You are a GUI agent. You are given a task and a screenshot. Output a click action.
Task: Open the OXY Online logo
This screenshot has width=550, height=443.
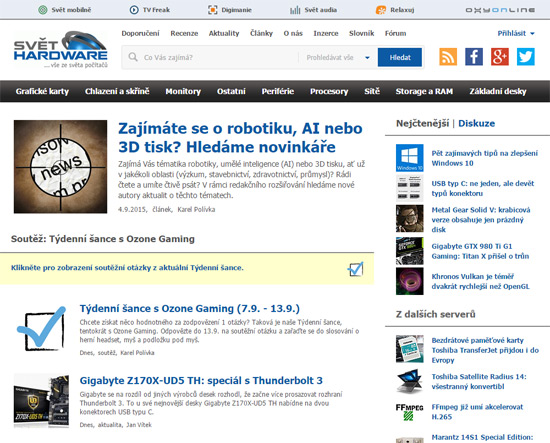(500, 10)
